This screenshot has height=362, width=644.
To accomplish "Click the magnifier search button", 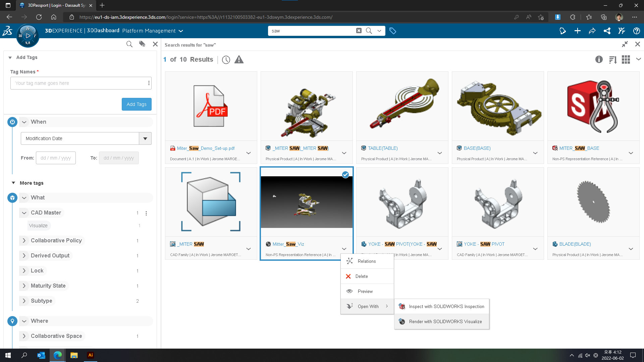I will click(369, 31).
